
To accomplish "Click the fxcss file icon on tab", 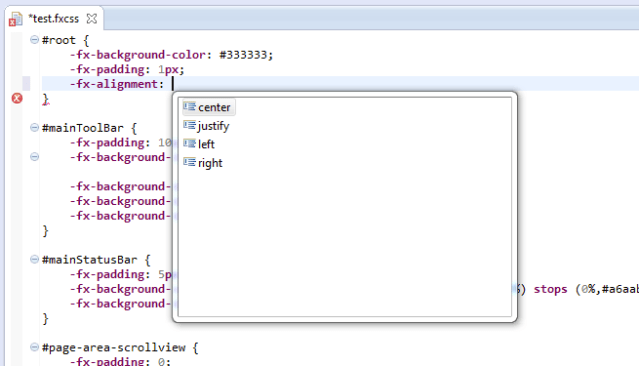I will (x=15, y=19).
